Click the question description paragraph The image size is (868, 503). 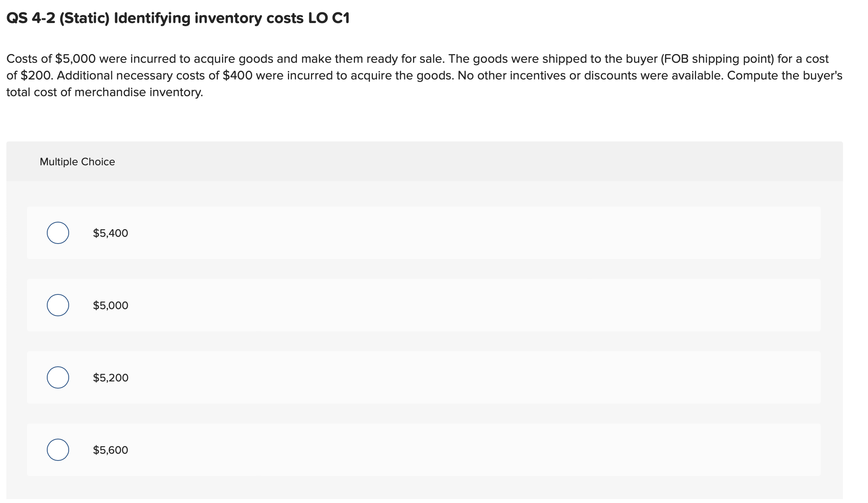click(397, 75)
